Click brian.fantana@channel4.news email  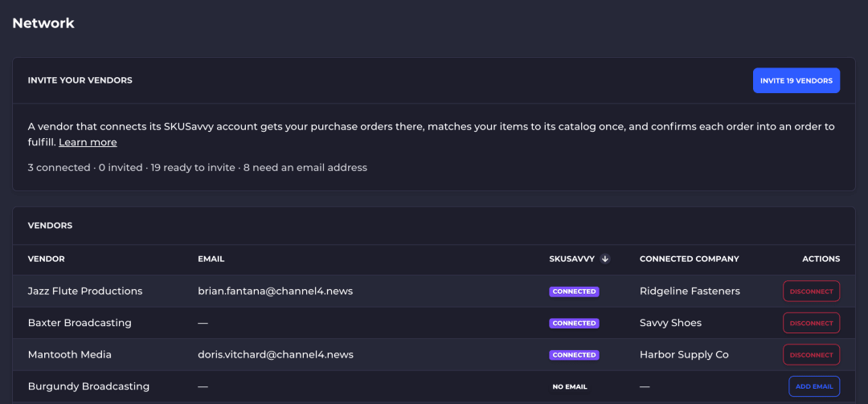click(275, 291)
